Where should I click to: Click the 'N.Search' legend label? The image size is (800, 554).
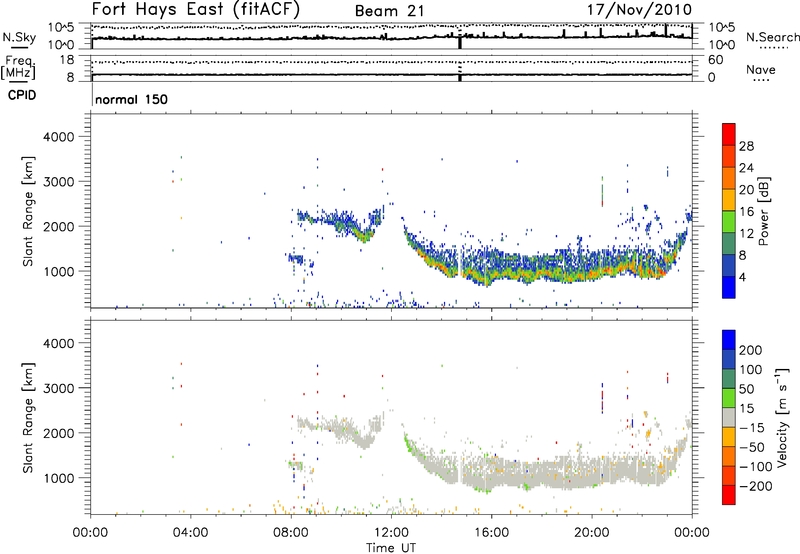click(772, 37)
